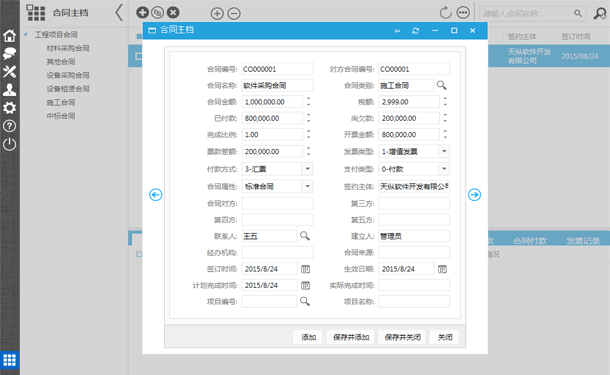Click the copy record toolbar icon
This screenshot has height=375, width=610.
tap(158, 12)
